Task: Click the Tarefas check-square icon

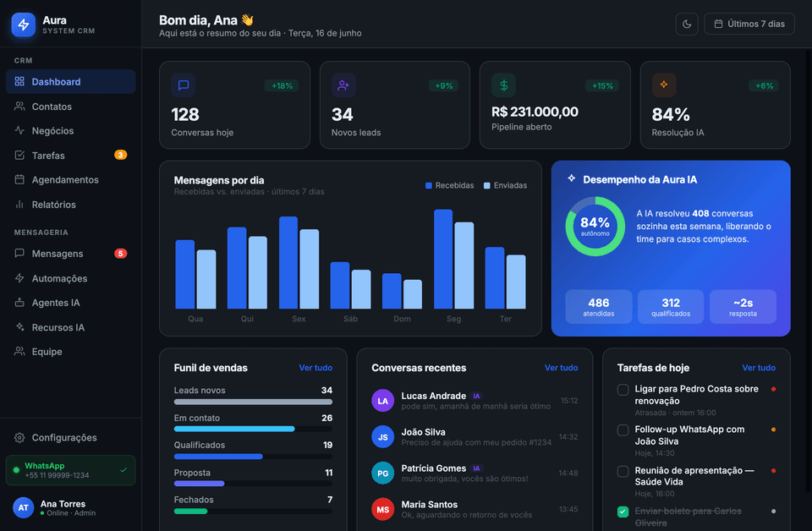Action: coord(19,156)
